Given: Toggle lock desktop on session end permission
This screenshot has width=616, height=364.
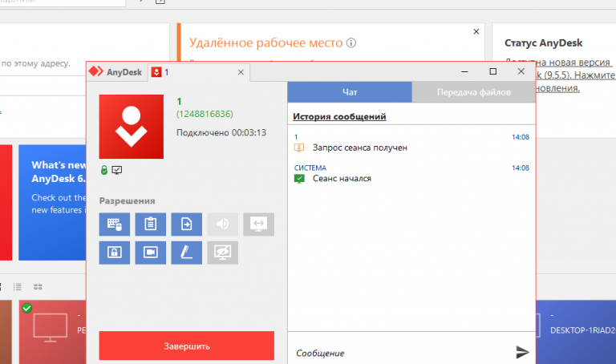Looking at the screenshot, I should 115,253.
